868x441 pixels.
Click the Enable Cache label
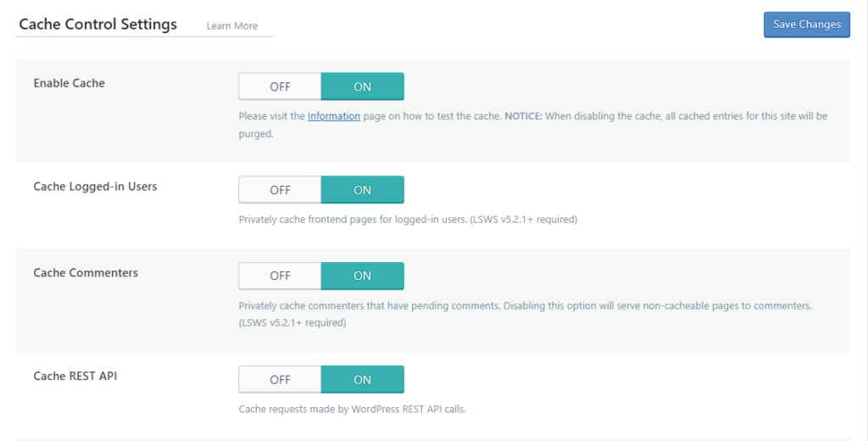[70, 83]
